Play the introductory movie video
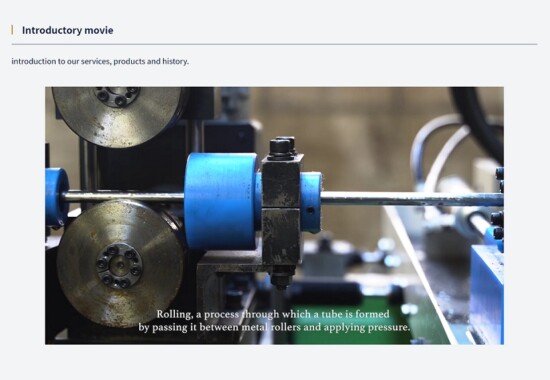This screenshot has width=550, height=380. pyautogui.click(x=274, y=215)
